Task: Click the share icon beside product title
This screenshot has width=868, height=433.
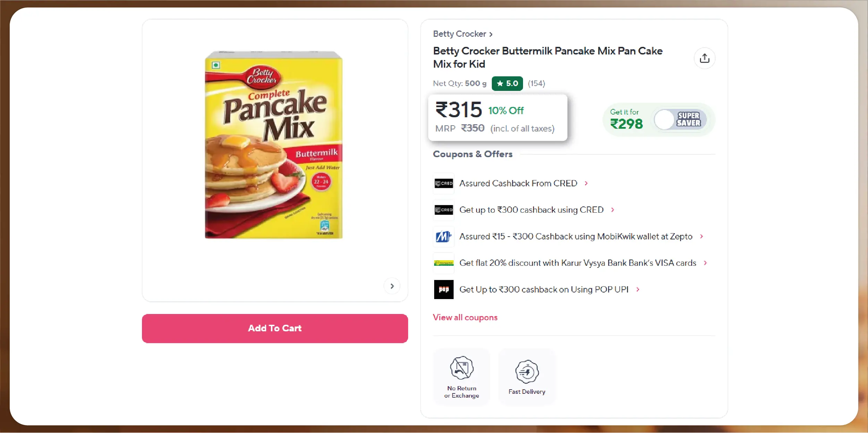Action: tap(704, 58)
